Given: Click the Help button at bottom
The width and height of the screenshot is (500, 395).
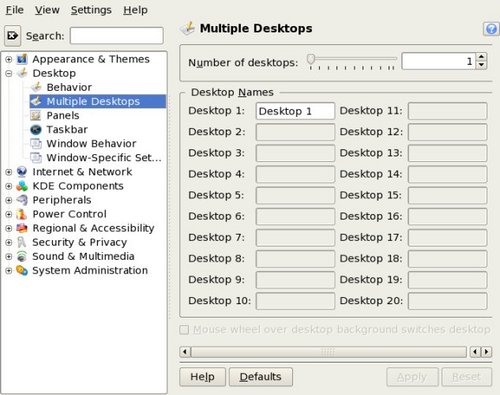Looking at the screenshot, I should pos(202,377).
